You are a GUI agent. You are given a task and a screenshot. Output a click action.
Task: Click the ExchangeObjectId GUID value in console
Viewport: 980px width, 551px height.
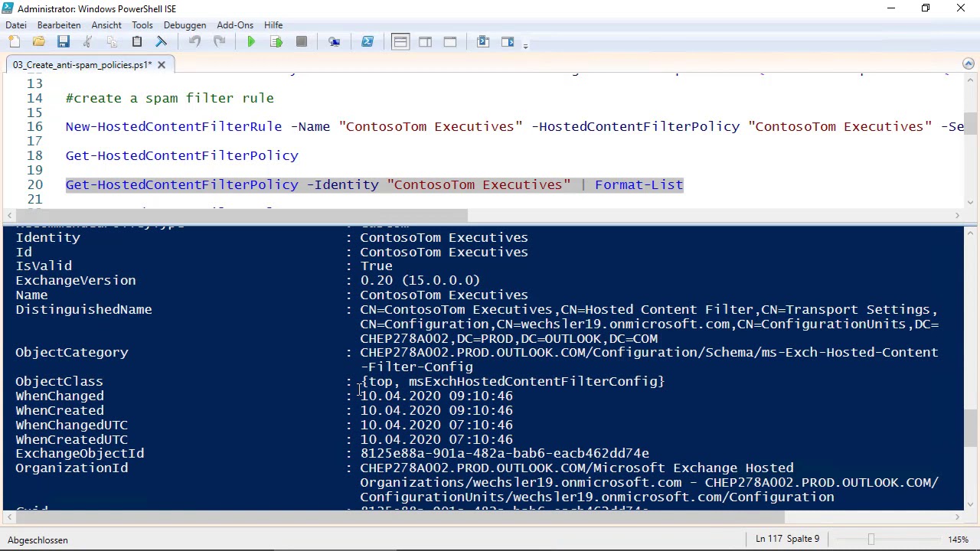coord(505,454)
